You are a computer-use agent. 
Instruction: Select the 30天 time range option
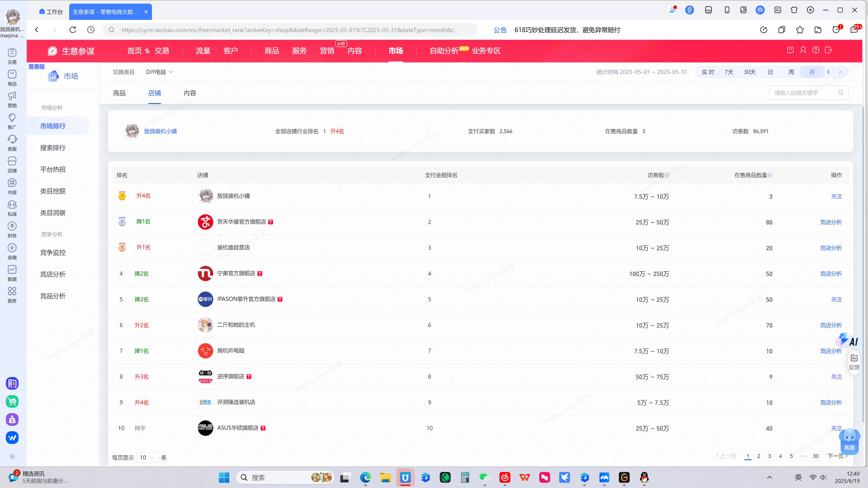pyautogui.click(x=750, y=72)
